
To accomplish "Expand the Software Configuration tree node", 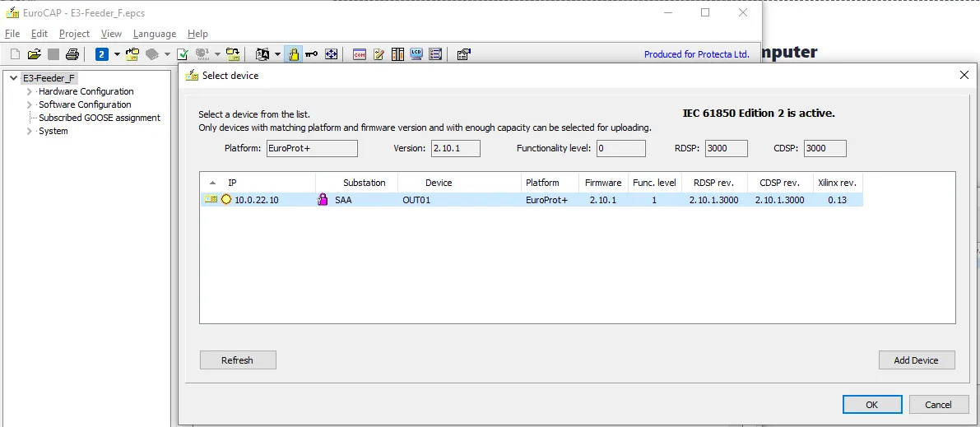I will (30, 104).
